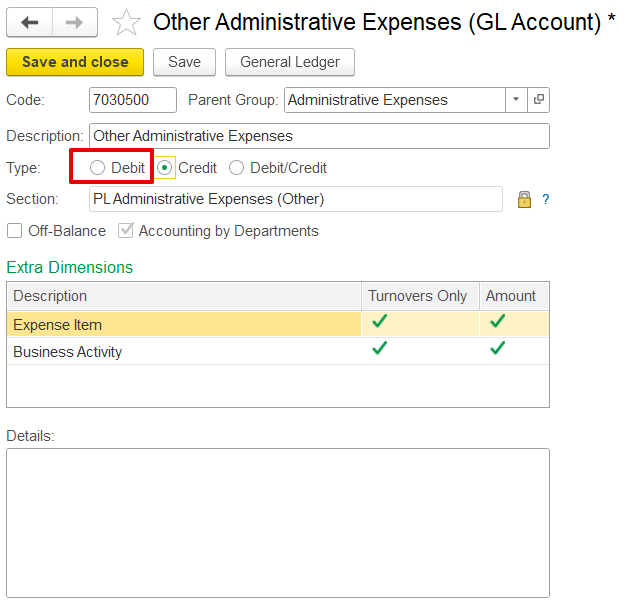Click Amount checkmark for Business Activity

coord(497,349)
